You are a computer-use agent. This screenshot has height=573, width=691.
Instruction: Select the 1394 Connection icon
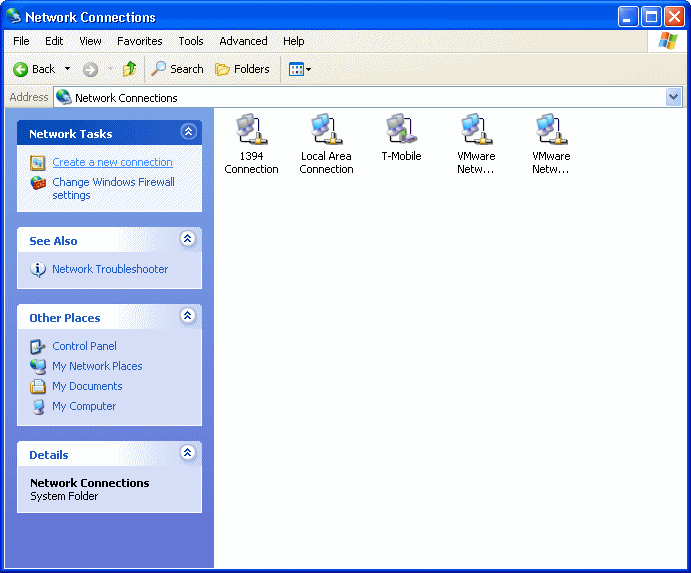250,130
